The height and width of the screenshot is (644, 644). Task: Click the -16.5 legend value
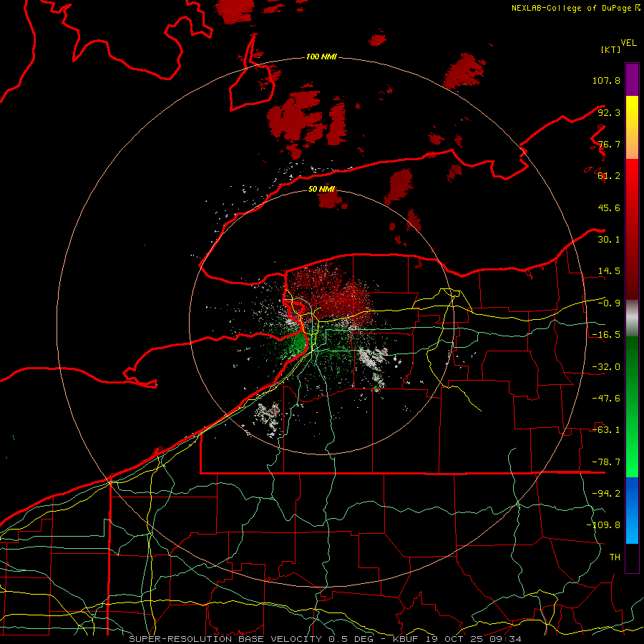(606, 335)
